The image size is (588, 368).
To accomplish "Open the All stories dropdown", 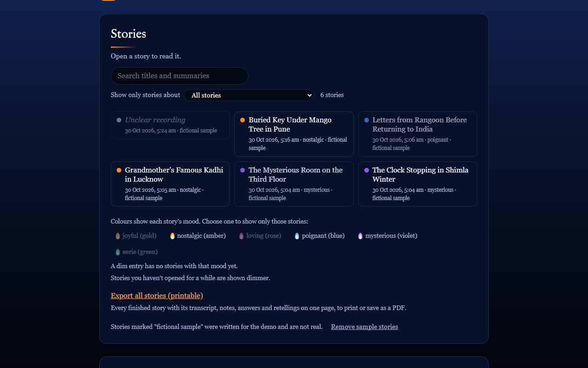I will tap(249, 95).
